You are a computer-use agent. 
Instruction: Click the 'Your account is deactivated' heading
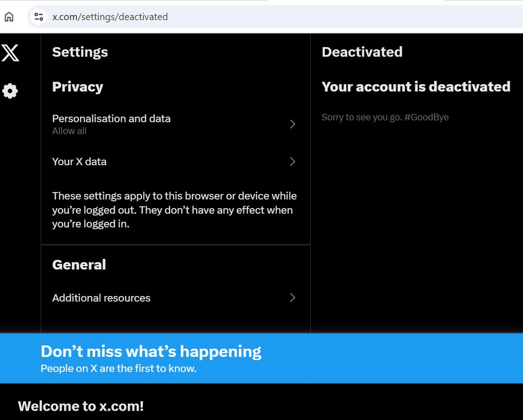pyautogui.click(x=416, y=87)
